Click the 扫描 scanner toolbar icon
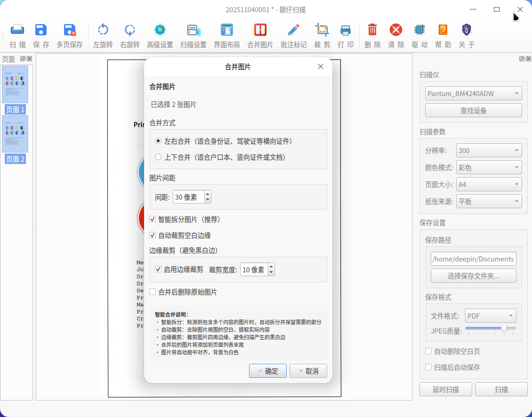 17,30
